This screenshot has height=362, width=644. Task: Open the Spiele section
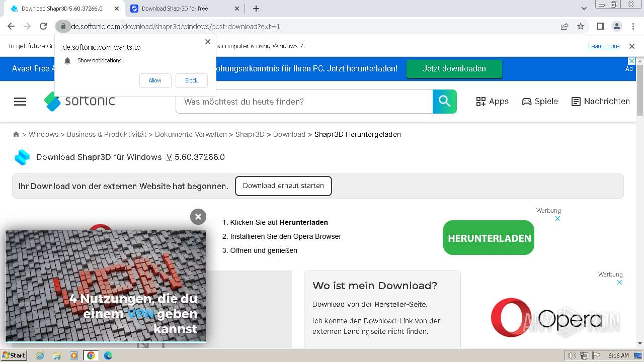540,102
